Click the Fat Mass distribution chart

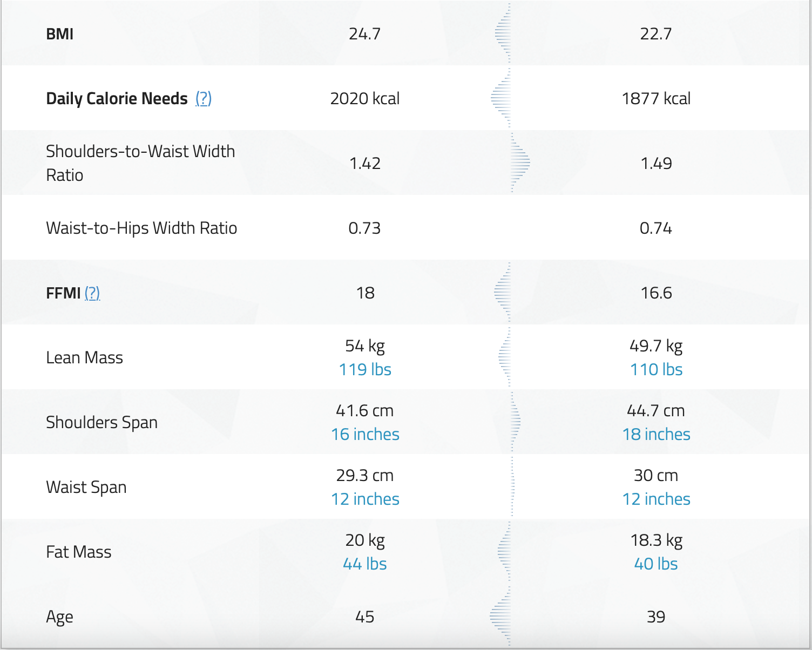(x=505, y=551)
